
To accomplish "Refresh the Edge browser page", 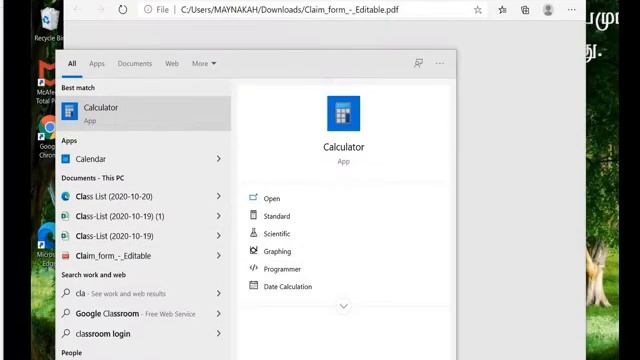I will (122, 9).
